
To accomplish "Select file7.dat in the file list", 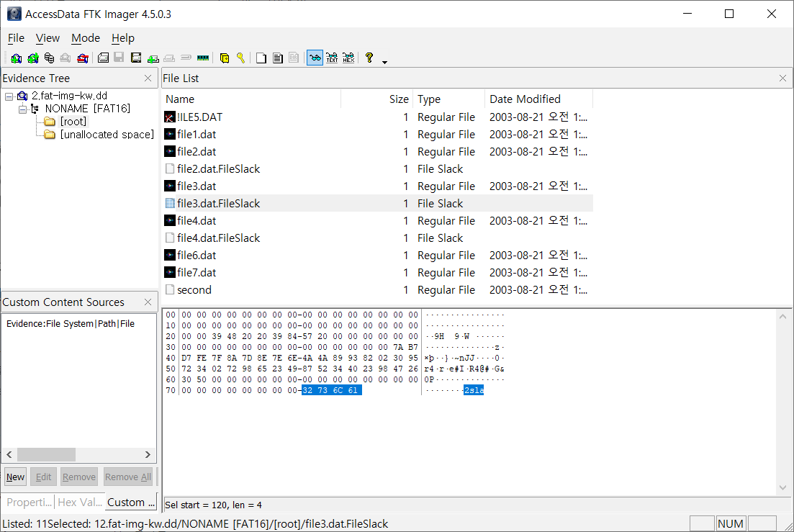I will tap(197, 272).
